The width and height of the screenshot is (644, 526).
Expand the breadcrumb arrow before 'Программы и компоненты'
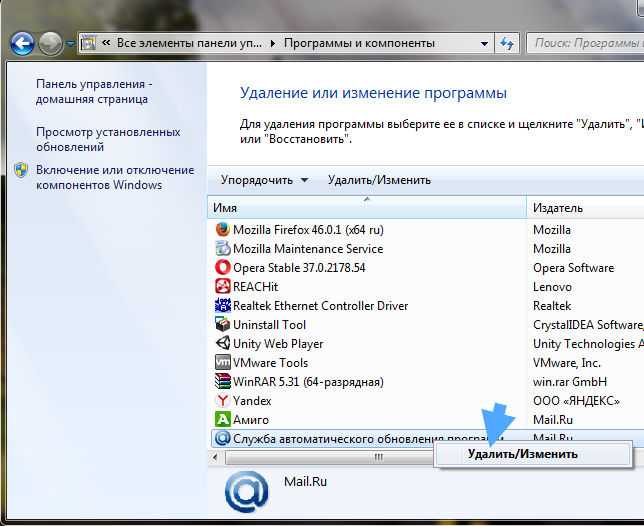point(273,43)
